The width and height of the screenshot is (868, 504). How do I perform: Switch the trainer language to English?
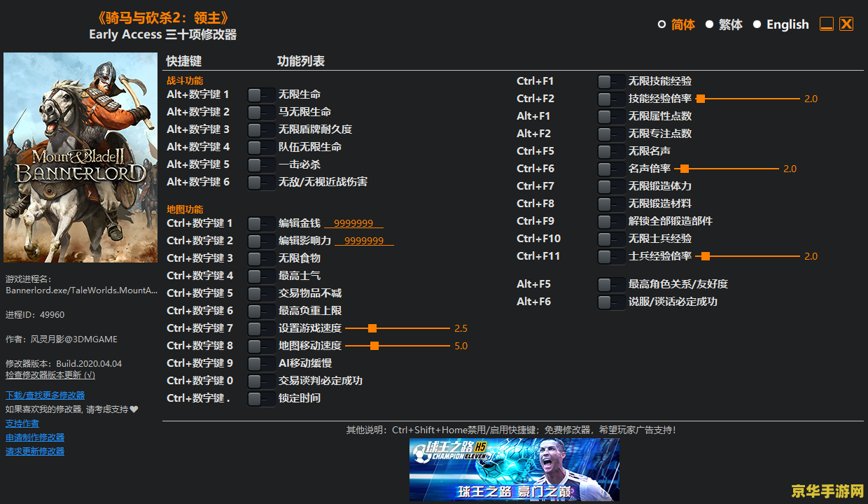click(x=780, y=24)
